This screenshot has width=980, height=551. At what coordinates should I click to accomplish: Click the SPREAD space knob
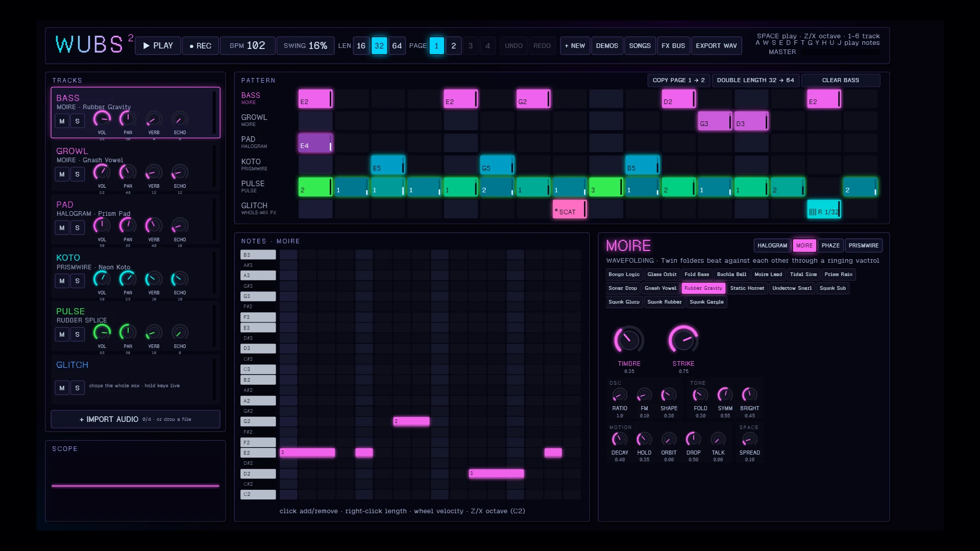click(x=749, y=439)
